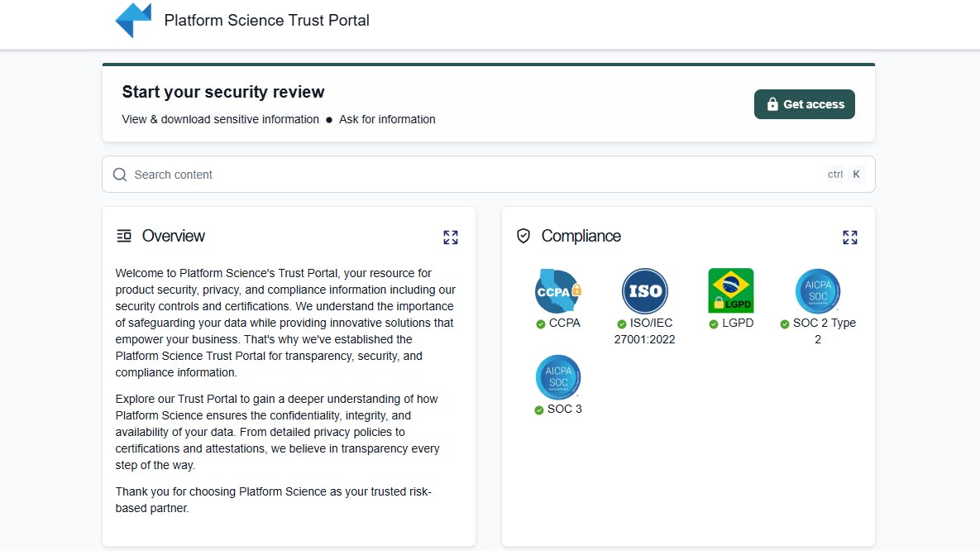Image resolution: width=980 pixels, height=551 pixels.
Task: Expand the Overview panel to full view
Action: (451, 237)
